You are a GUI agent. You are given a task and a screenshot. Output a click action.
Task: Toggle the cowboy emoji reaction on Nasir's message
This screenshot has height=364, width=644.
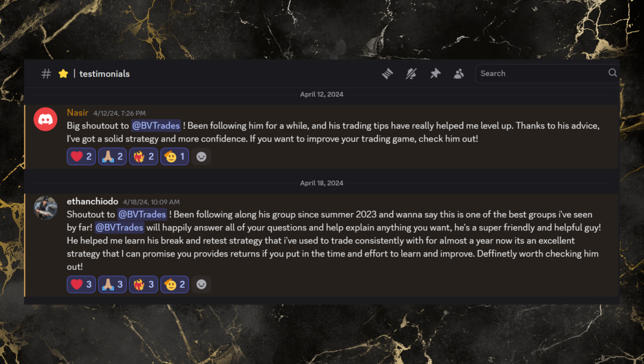[x=174, y=156]
